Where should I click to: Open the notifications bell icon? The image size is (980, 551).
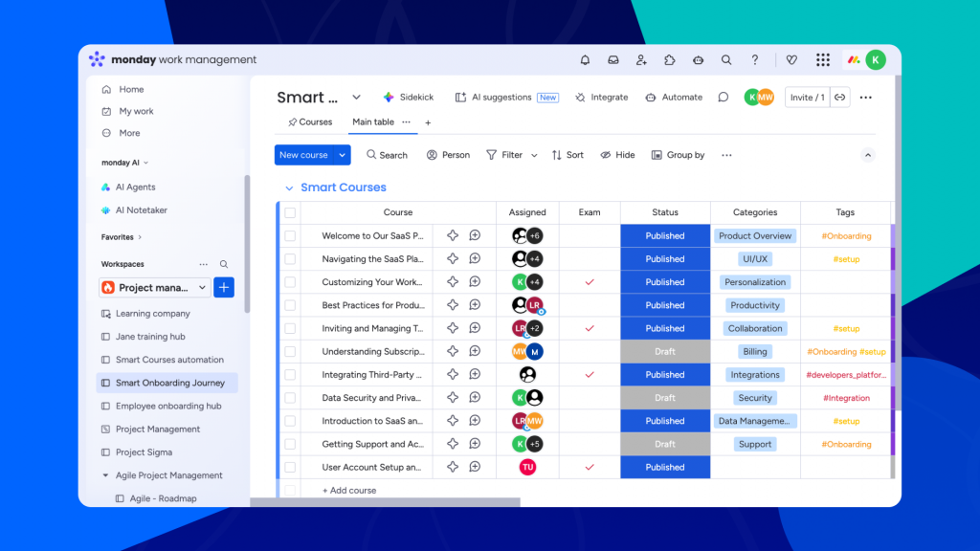[x=585, y=60]
